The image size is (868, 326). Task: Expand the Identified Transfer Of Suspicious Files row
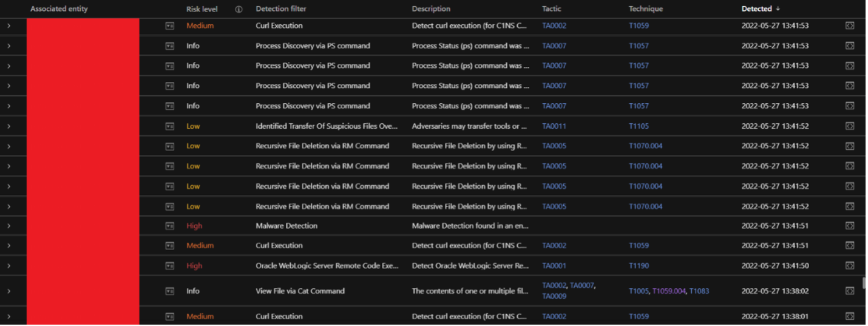(x=8, y=126)
